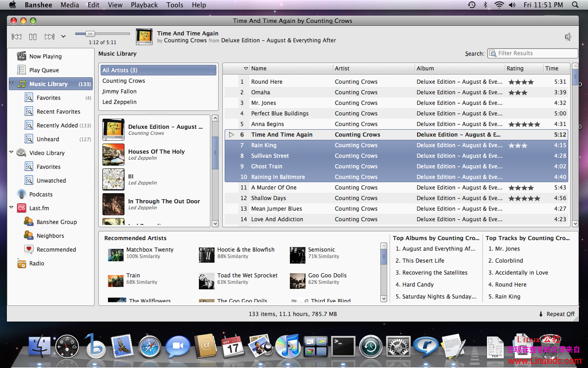588x368 pixels.
Task: Open the Recently Added smart playlist
Action: pyautogui.click(x=57, y=125)
